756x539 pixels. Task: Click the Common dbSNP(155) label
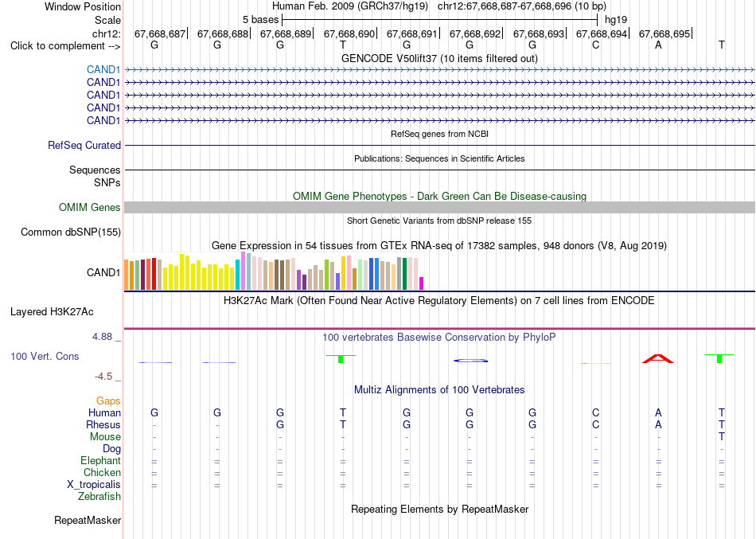pyautogui.click(x=70, y=232)
